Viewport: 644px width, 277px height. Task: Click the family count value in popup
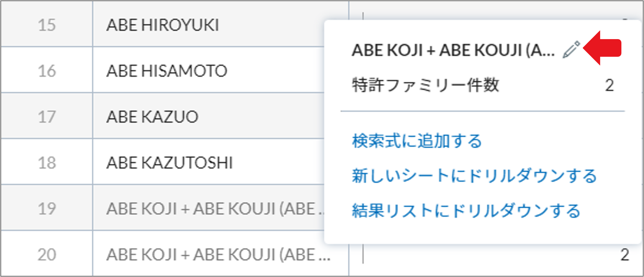[609, 85]
